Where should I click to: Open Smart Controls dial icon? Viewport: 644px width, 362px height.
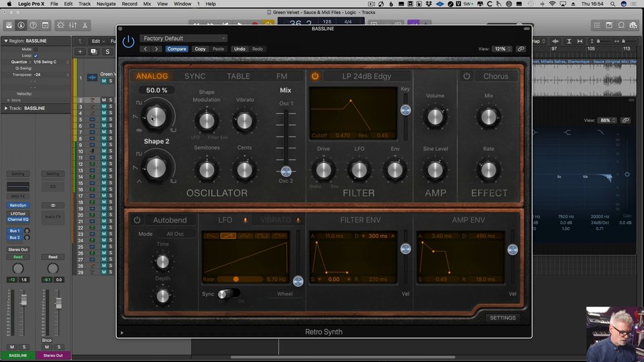pyautogui.click(x=60, y=25)
